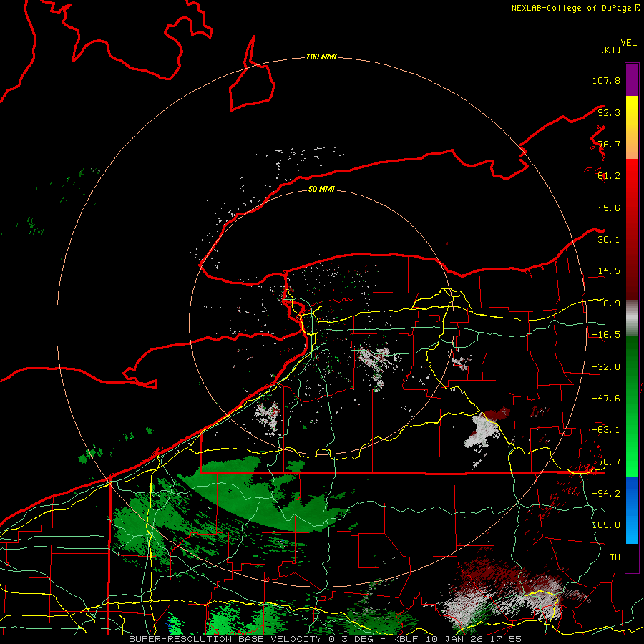Click the bright green segment of color bar
This screenshot has height=644, width=644.
(x=632, y=406)
